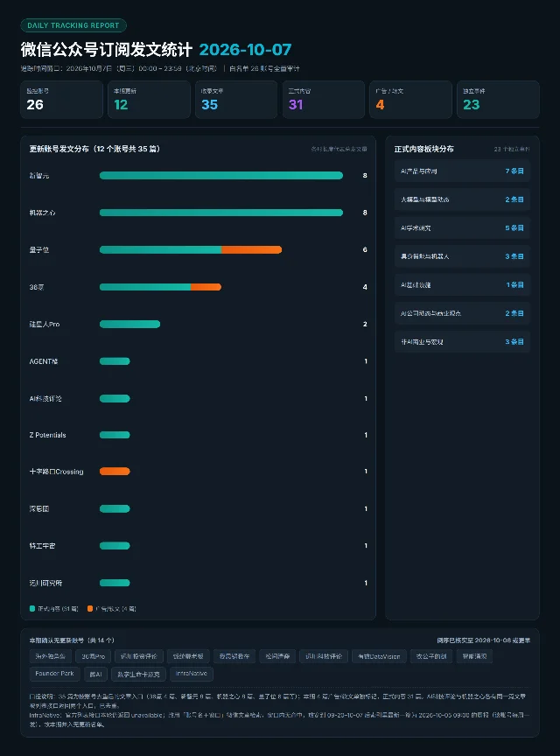Screen dimensions: 560x756
Task: Open the AI学术研究 5条目 card
Action: (x=462, y=228)
